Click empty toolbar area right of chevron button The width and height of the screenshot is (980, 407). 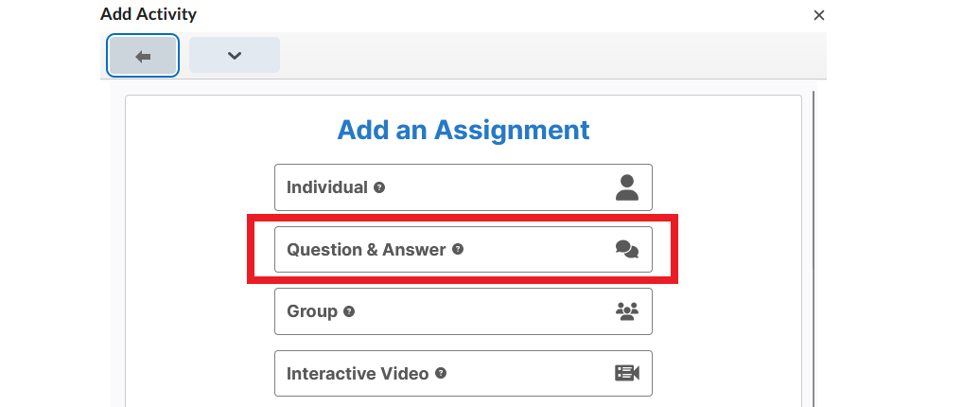pos(552,55)
